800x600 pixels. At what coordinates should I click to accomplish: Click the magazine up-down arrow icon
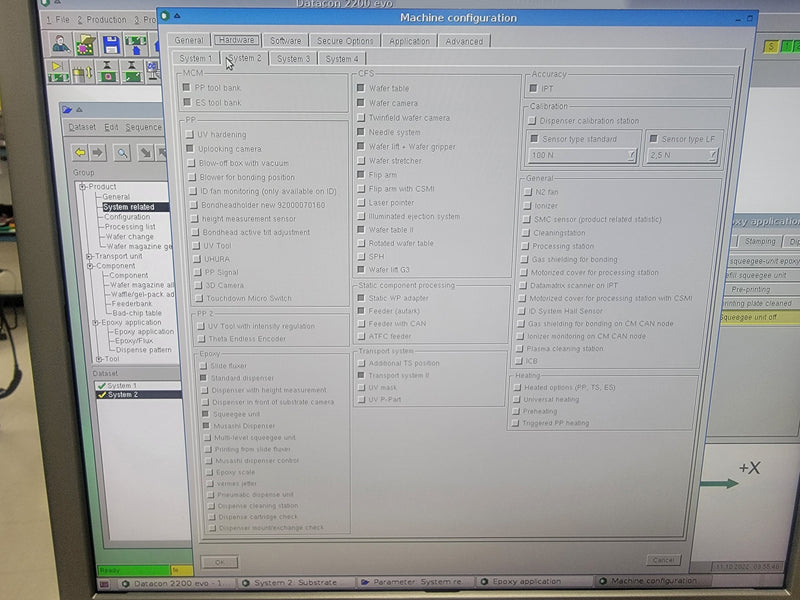[x=82, y=72]
